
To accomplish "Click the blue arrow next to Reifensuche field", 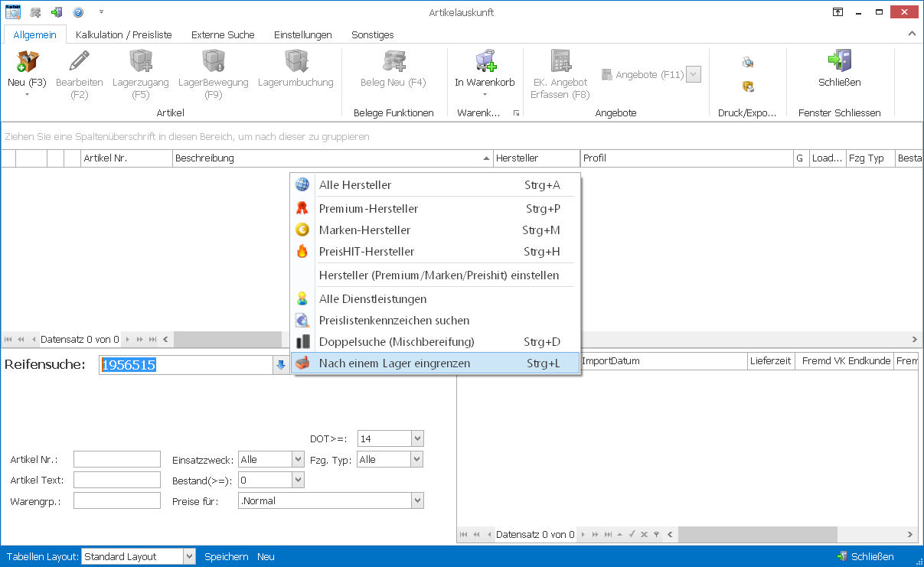I will (x=281, y=365).
